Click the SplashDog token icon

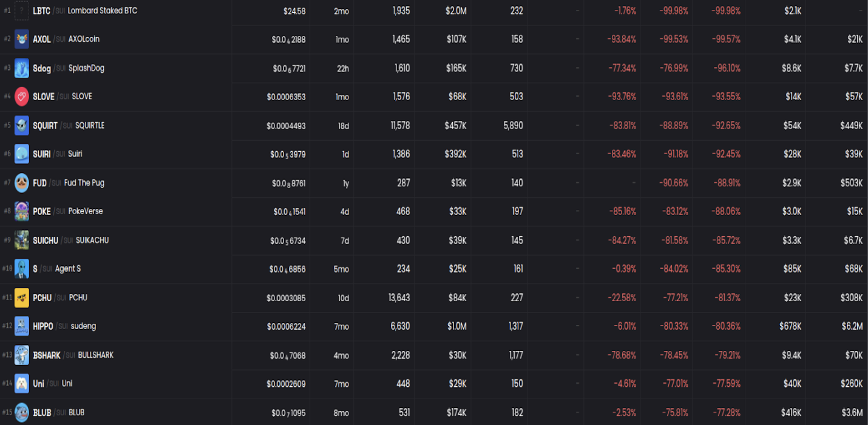(22, 68)
